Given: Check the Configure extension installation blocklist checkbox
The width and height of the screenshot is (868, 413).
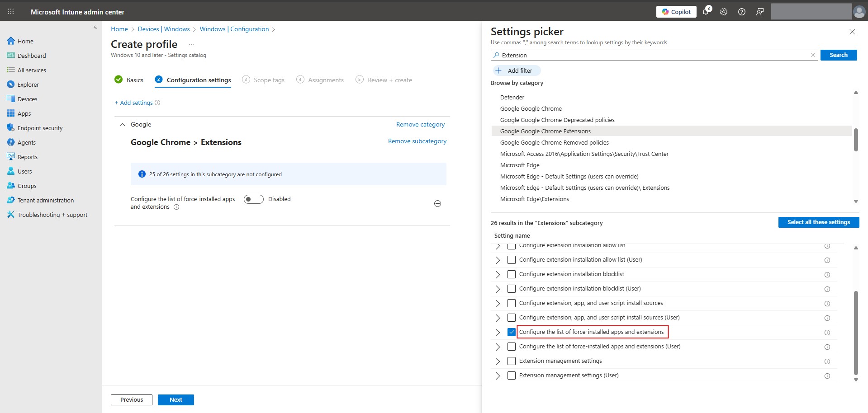Looking at the screenshot, I should tap(512, 274).
